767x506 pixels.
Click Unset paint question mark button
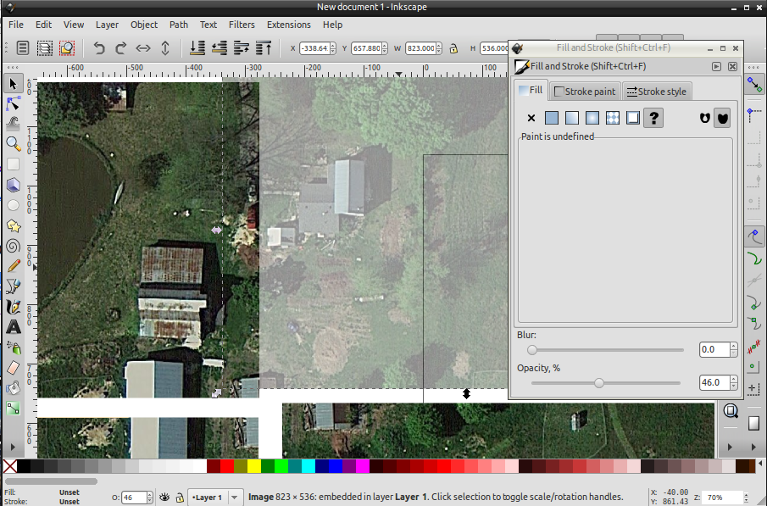[x=654, y=118]
